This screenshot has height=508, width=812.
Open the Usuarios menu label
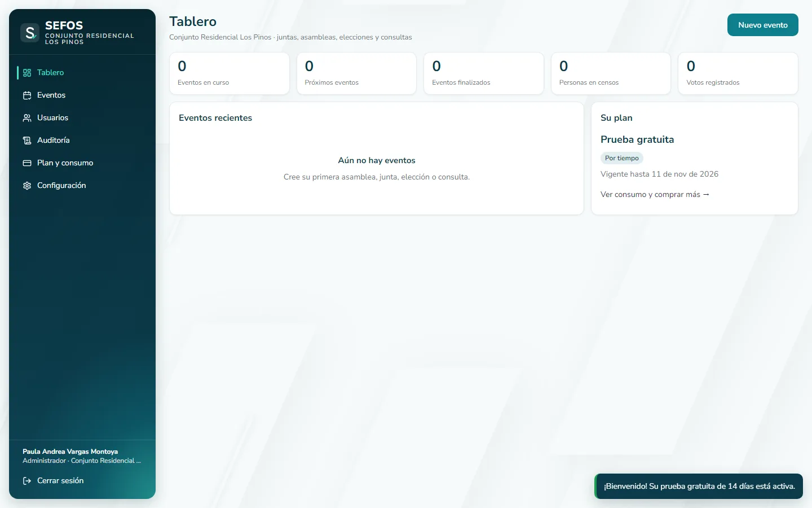pos(52,118)
